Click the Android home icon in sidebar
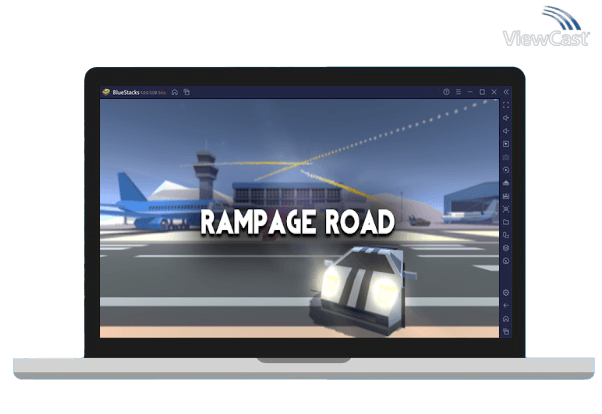The width and height of the screenshot is (602, 414). [506, 319]
